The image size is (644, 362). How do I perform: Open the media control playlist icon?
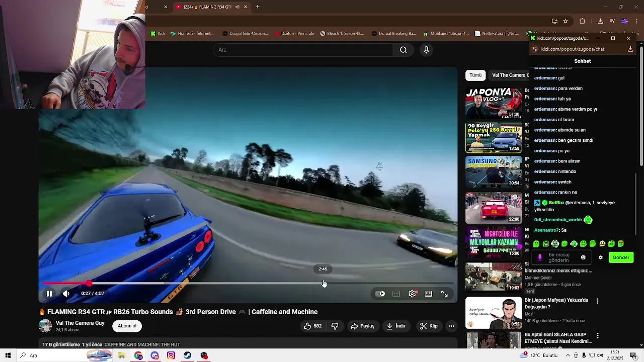tap(612, 21)
